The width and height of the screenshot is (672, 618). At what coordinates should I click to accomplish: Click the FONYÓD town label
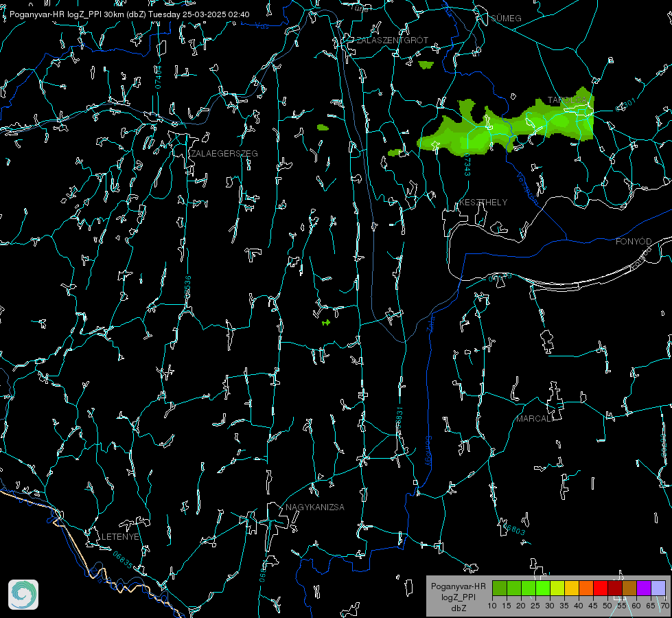(634, 242)
